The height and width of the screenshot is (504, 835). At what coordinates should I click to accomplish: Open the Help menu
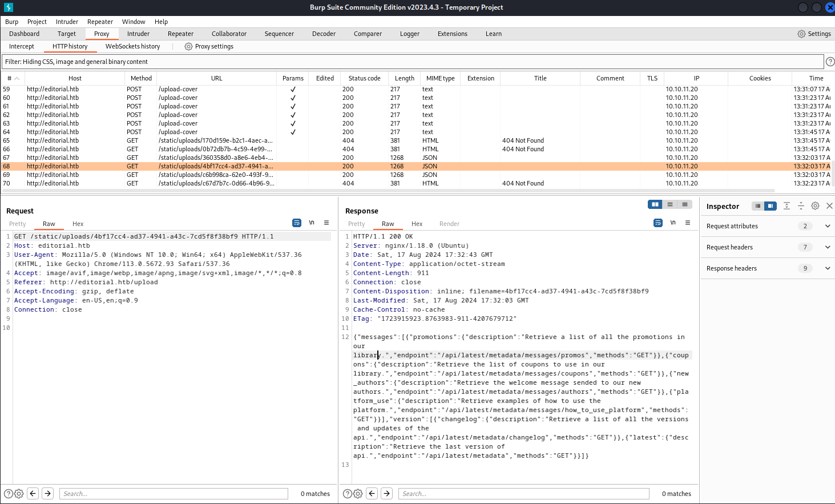pos(161,22)
